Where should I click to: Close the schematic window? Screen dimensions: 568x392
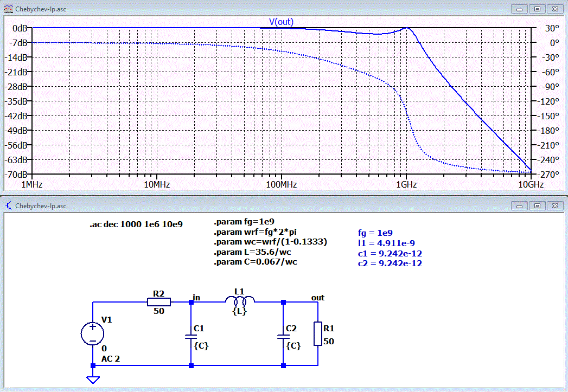pyautogui.click(x=555, y=206)
